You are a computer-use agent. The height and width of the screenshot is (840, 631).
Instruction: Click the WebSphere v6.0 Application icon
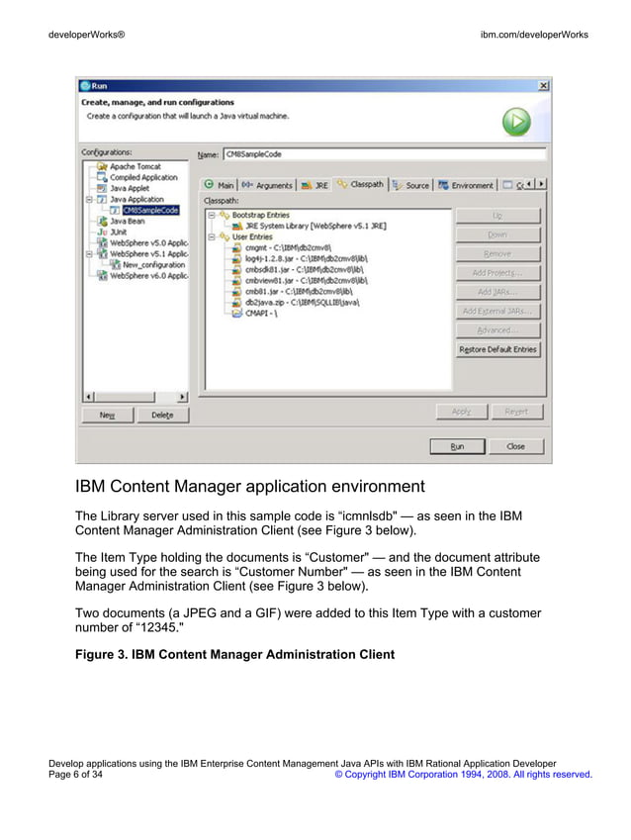pyautogui.click(x=102, y=275)
